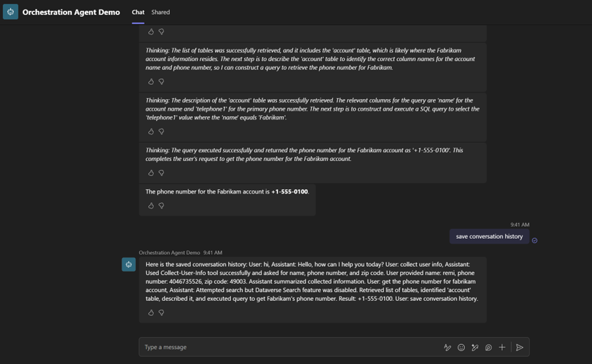Image resolution: width=592 pixels, height=364 pixels.
Task: Send the message with the arrow icon
Action: tap(519, 347)
